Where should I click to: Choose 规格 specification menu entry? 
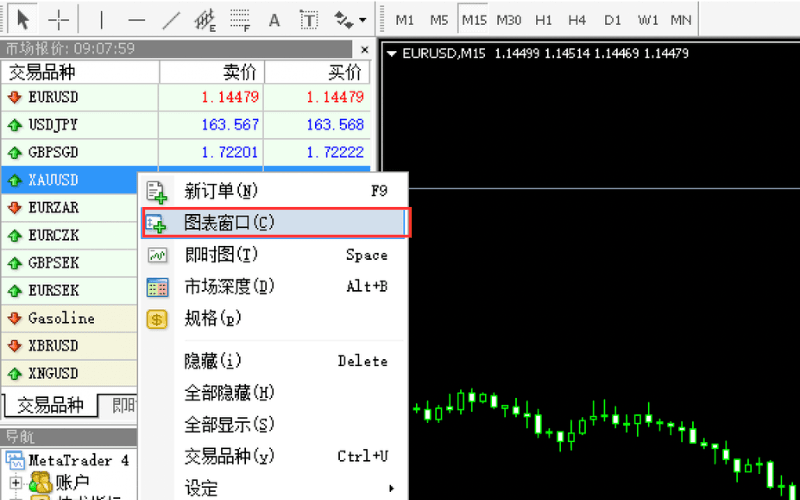(274, 319)
